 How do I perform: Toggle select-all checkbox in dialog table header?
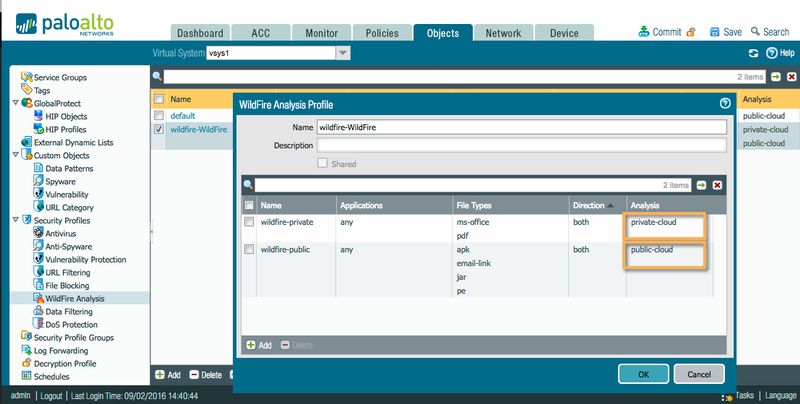pos(249,205)
